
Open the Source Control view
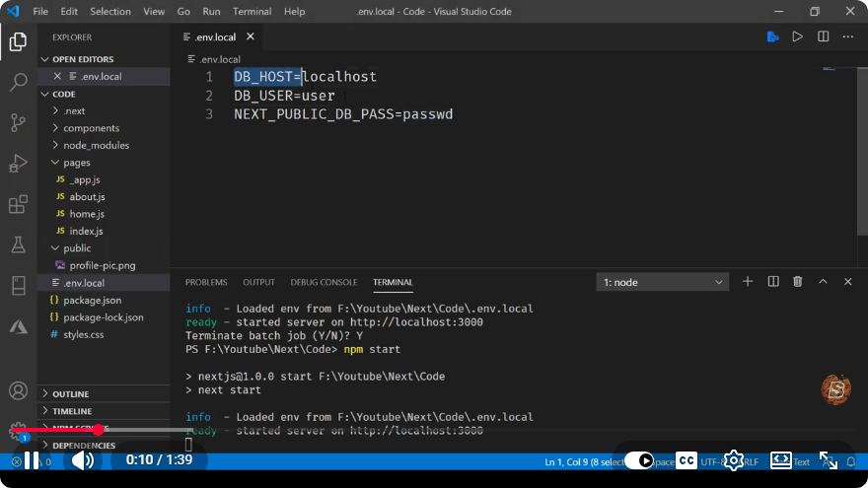coord(19,122)
